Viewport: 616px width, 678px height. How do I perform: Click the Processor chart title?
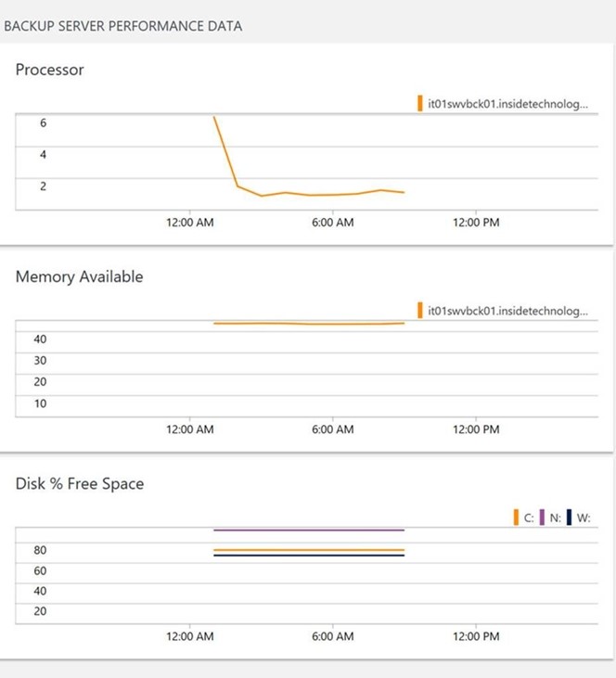pyautogui.click(x=49, y=70)
